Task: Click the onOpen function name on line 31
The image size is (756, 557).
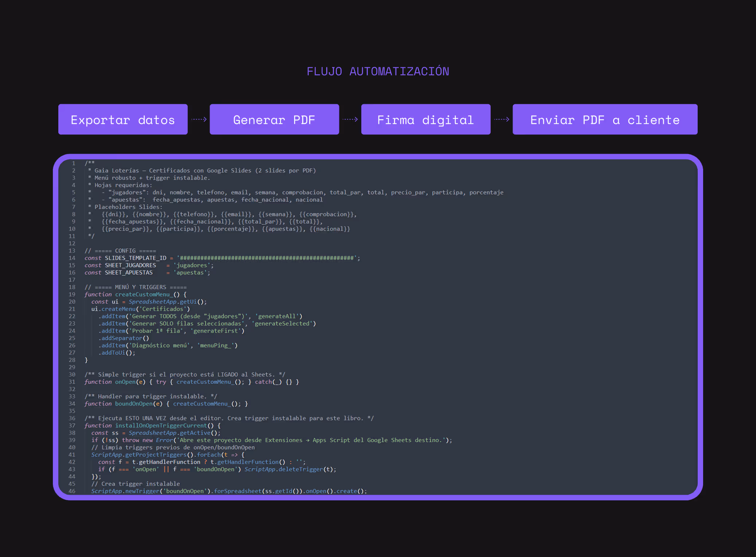Action: (125, 382)
